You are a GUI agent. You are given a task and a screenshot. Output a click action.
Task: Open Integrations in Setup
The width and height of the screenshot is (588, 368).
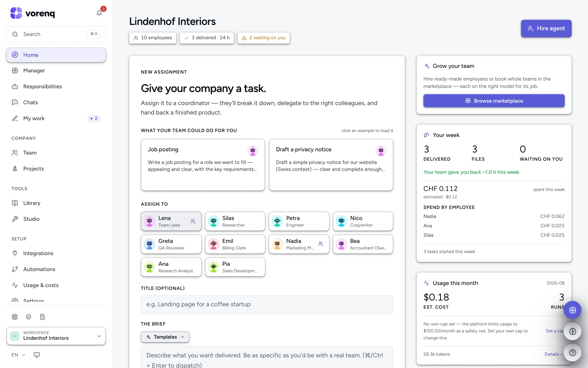click(56, 253)
